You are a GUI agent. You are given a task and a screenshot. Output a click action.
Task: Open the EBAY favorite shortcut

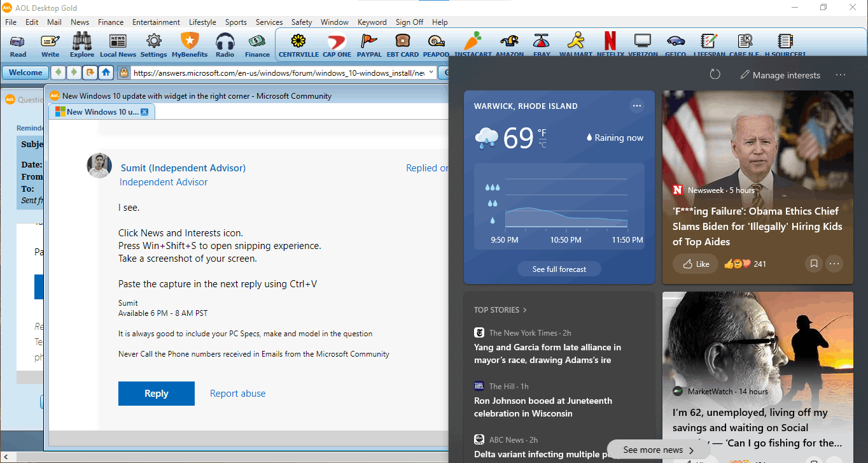(x=542, y=45)
